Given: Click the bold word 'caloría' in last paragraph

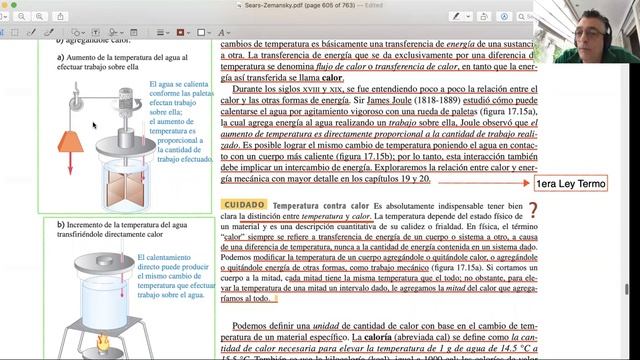Looking at the screenshot, I should point(378,337).
